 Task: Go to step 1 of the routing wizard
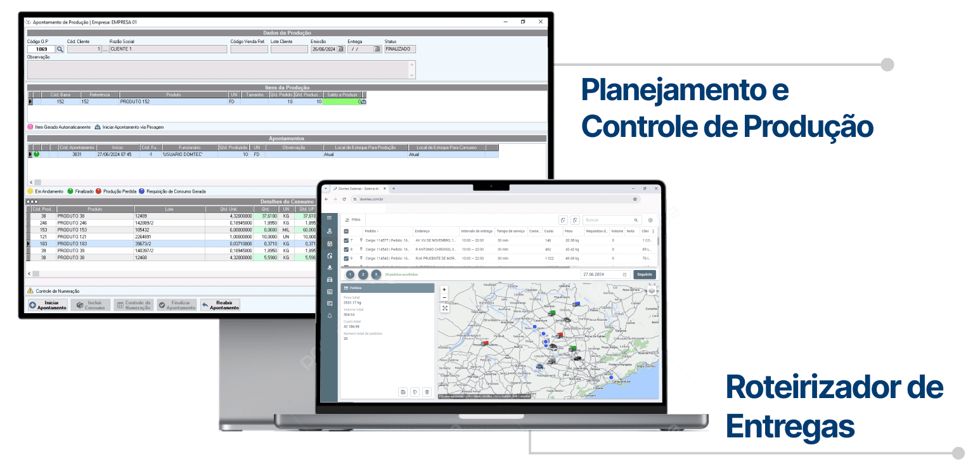[350, 274]
